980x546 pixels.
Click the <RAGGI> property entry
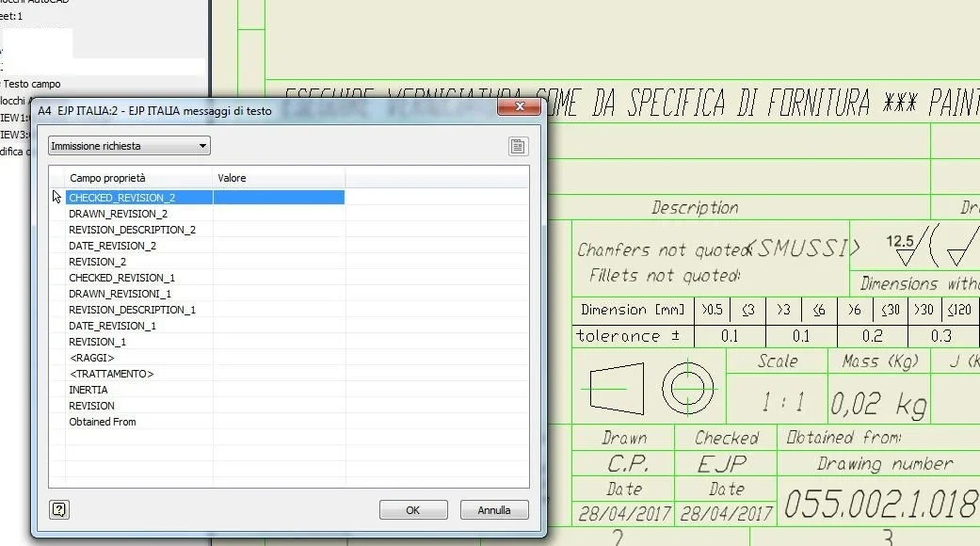[92, 358]
